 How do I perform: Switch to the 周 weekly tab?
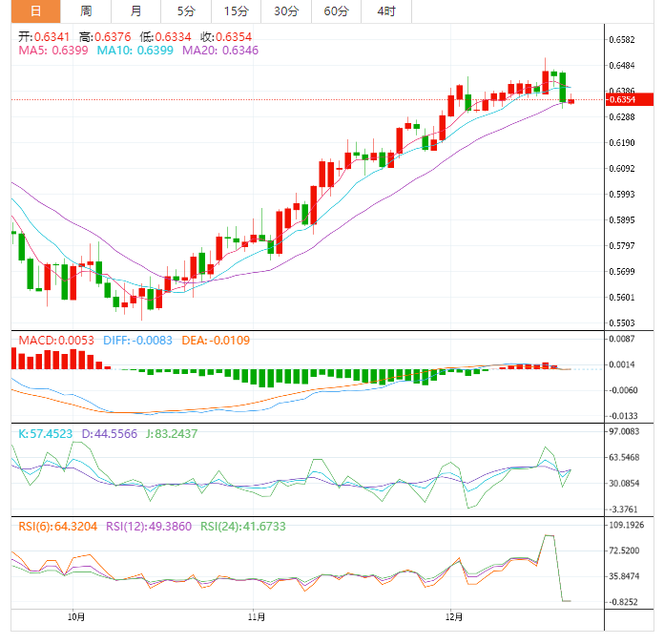point(86,11)
